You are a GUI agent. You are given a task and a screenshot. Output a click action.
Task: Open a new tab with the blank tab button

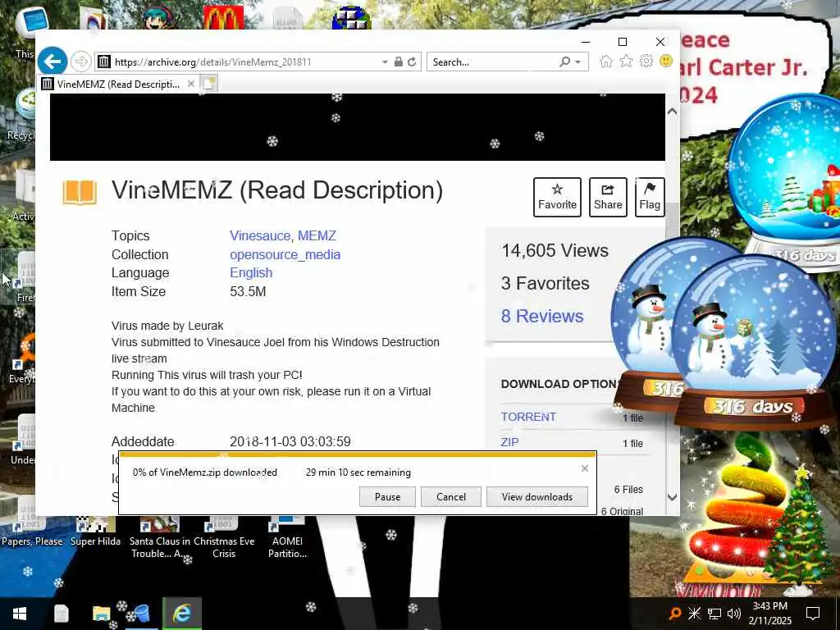209,84
